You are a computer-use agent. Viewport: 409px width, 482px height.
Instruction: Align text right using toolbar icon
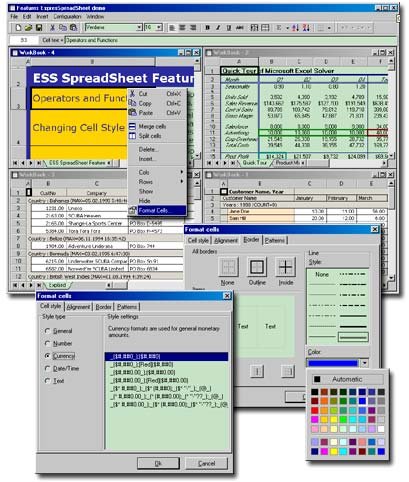tap(193, 28)
